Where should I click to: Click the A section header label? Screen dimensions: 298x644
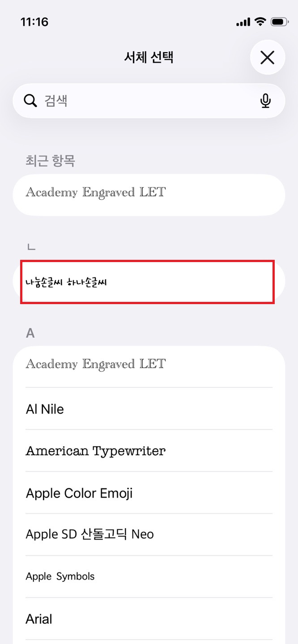point(30,333)
